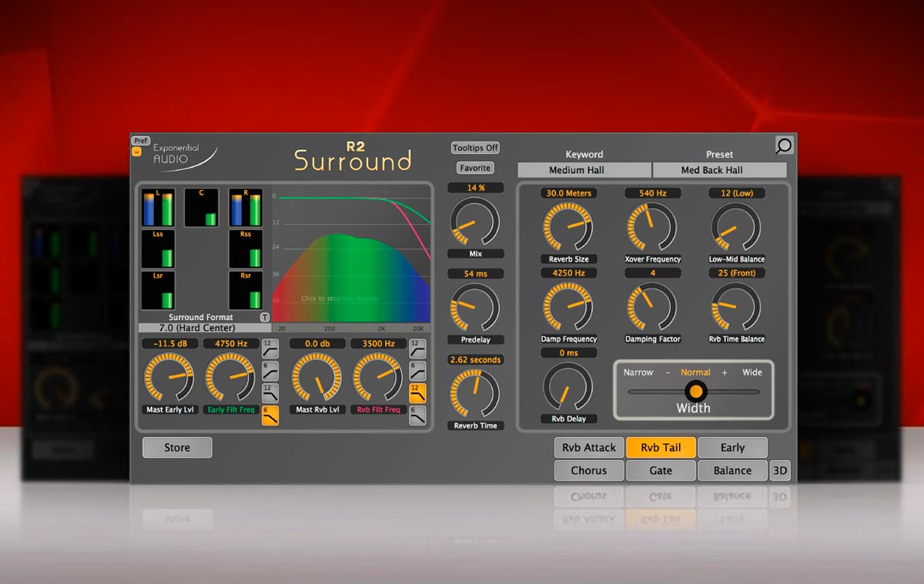Click the orange Width slider handle
924x584 pixels.
[x=696, y=391]
